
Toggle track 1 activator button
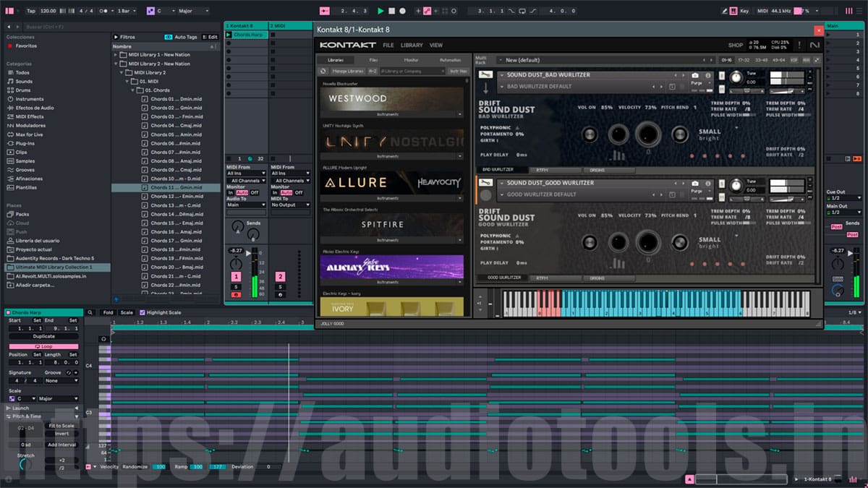(x=236, y=277)
